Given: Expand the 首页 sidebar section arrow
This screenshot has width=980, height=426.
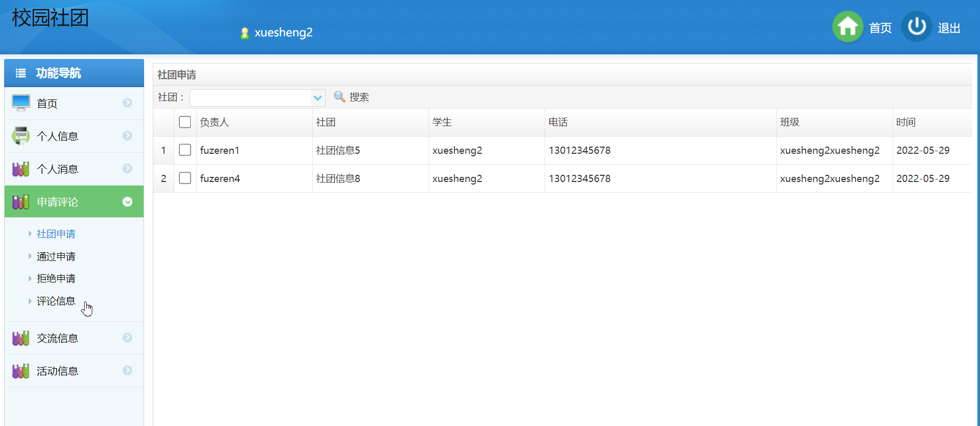Looking at the screenshot, I should click(128, 103).
